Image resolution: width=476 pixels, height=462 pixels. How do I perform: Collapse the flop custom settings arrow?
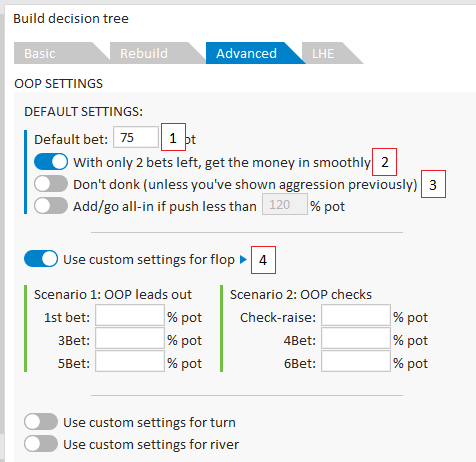click(x=243, y=259)
